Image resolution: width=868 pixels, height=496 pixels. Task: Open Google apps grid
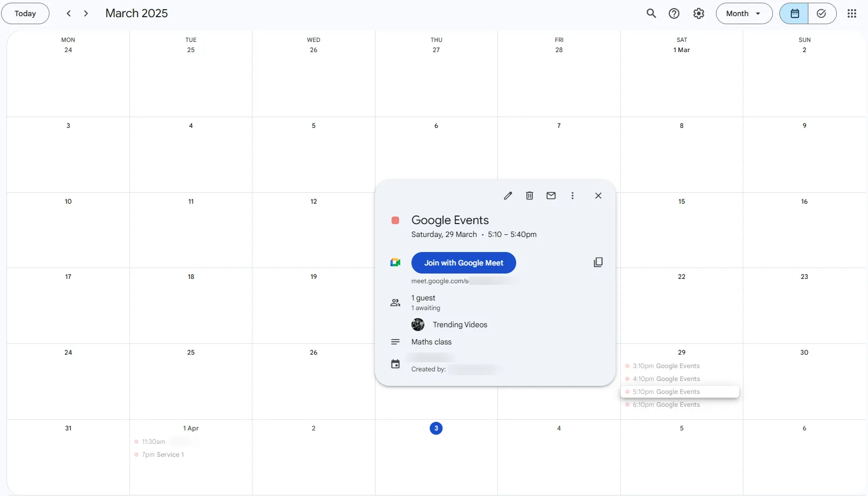[x=852, y=13]
